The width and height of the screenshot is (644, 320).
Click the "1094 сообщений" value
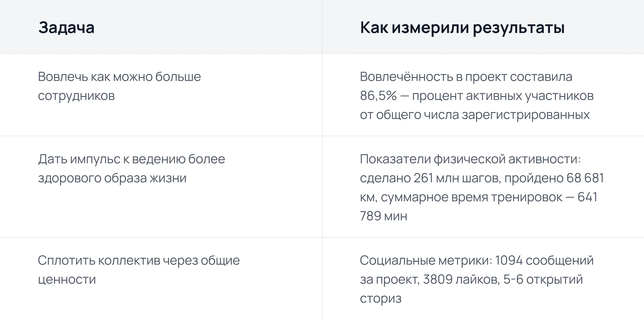(x=544, y=260)
